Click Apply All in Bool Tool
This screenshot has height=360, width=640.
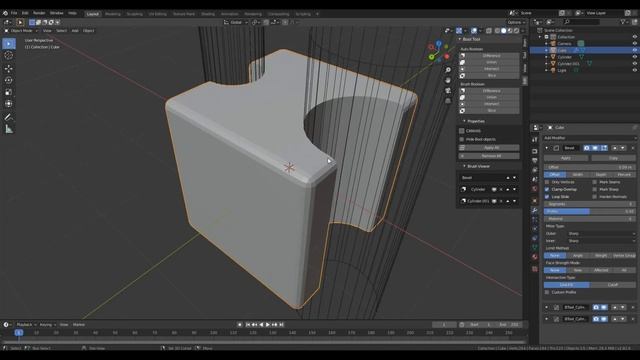(x=489, y=148)
